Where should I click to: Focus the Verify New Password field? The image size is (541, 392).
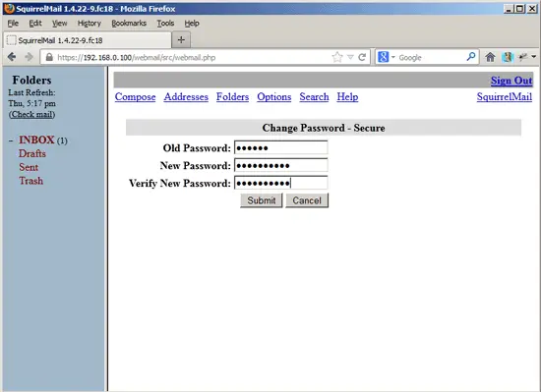tap(281, 183)
